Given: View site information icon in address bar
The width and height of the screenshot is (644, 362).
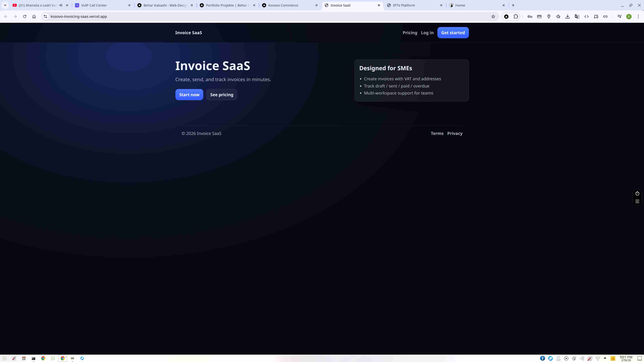Looking at the screenshot, I should (45, 16).
